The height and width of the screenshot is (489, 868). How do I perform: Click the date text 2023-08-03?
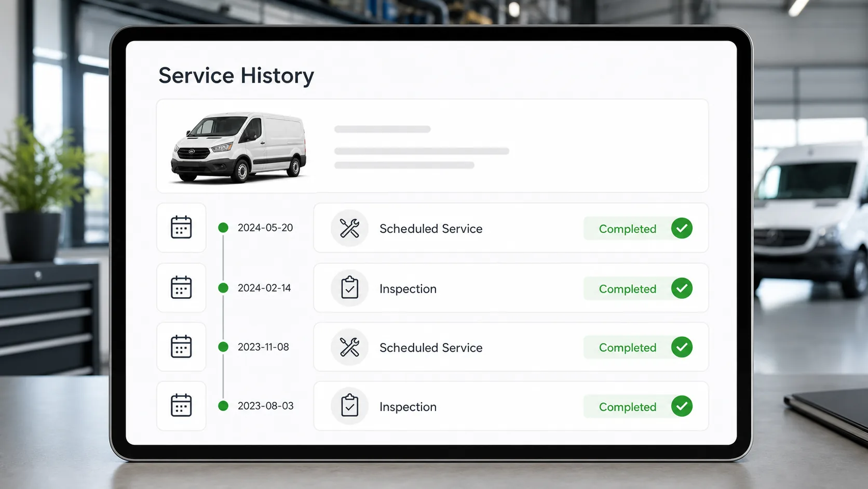266,406
